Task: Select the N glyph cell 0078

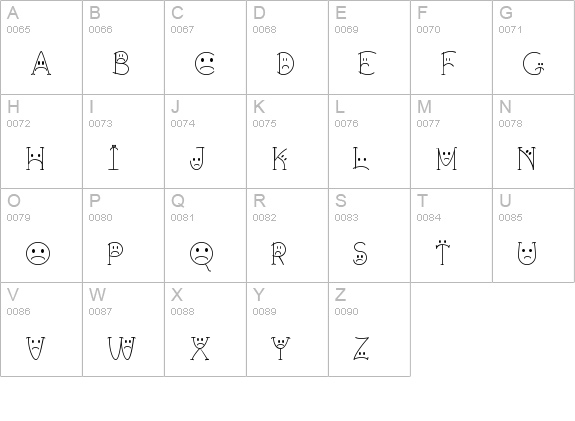Action: (527, 158)
